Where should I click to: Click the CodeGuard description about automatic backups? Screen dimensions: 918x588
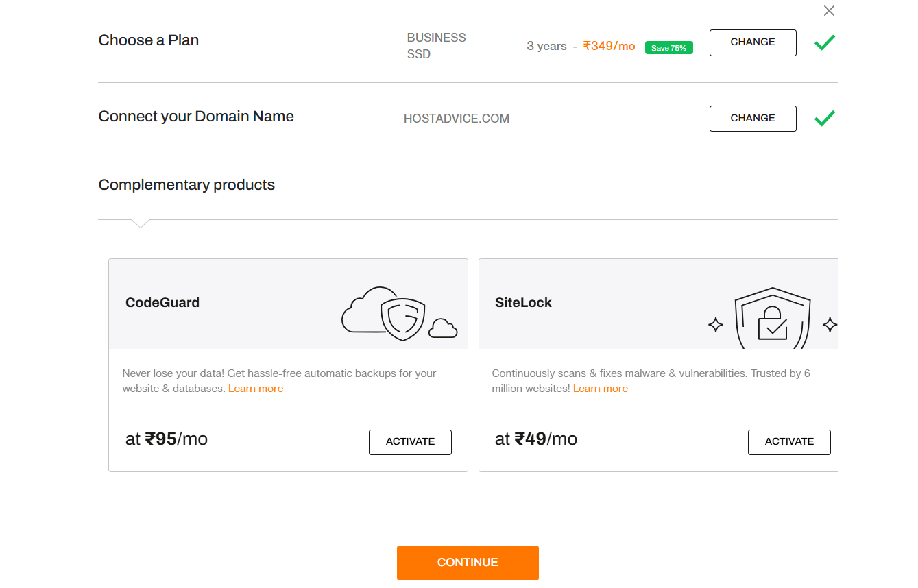coord(280,381)
